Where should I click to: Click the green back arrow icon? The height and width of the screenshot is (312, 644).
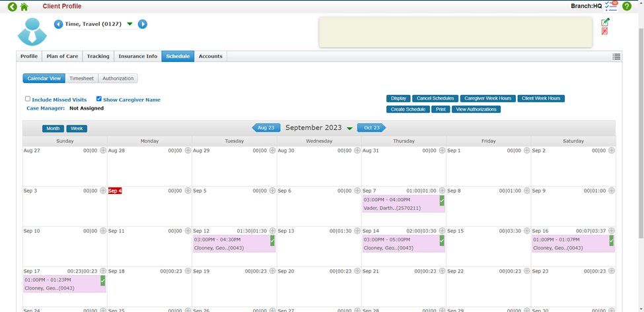12,7
